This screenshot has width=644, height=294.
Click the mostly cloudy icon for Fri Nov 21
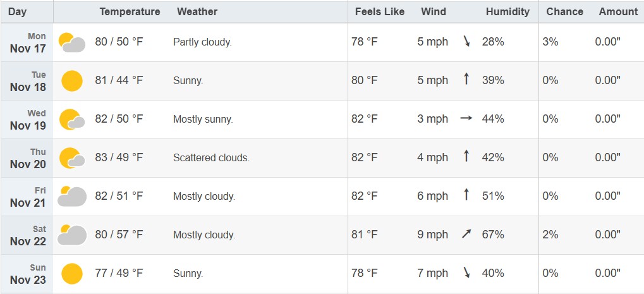coord(72,197)
